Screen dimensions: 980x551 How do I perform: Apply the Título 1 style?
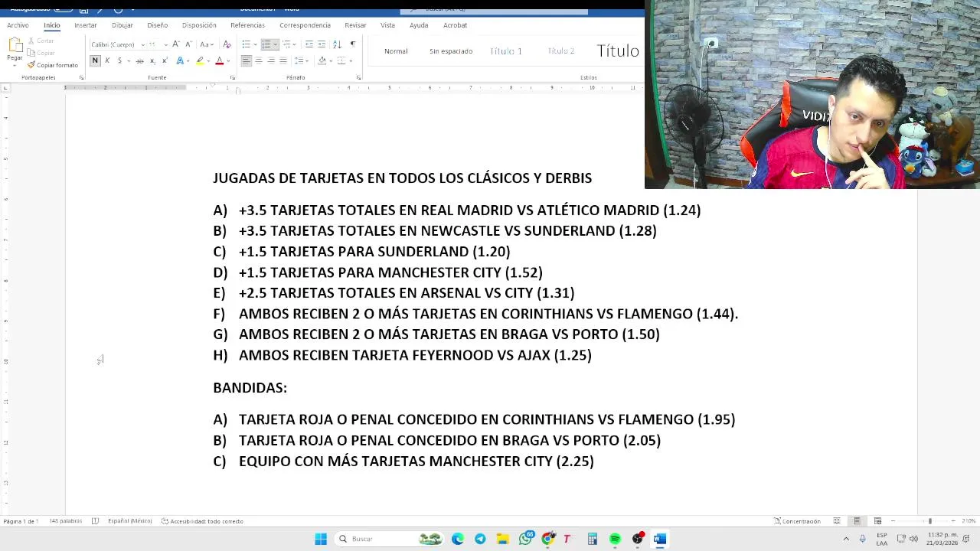coord(505,51)
